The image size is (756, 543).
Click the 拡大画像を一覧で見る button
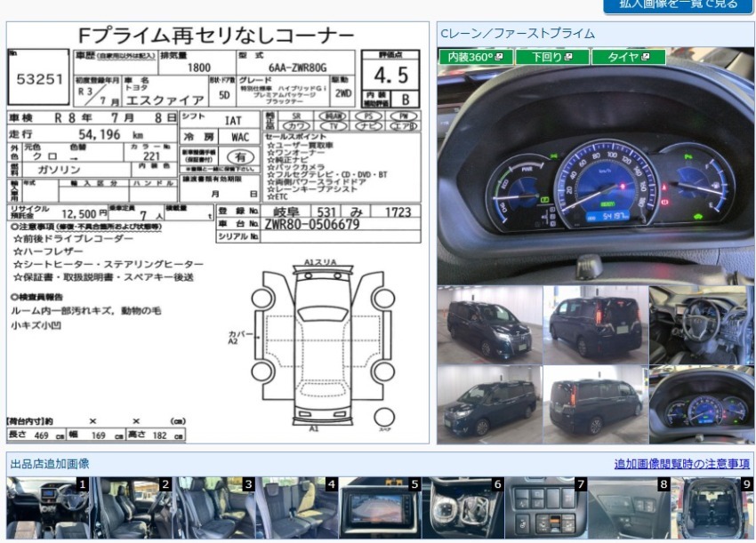pyautogui.click(x=679, y=4)
